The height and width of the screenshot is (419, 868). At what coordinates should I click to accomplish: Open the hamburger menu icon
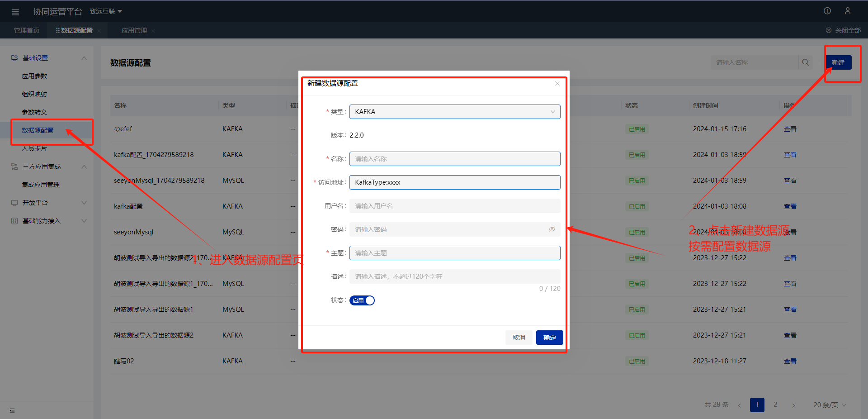click(x=15, y=12)
